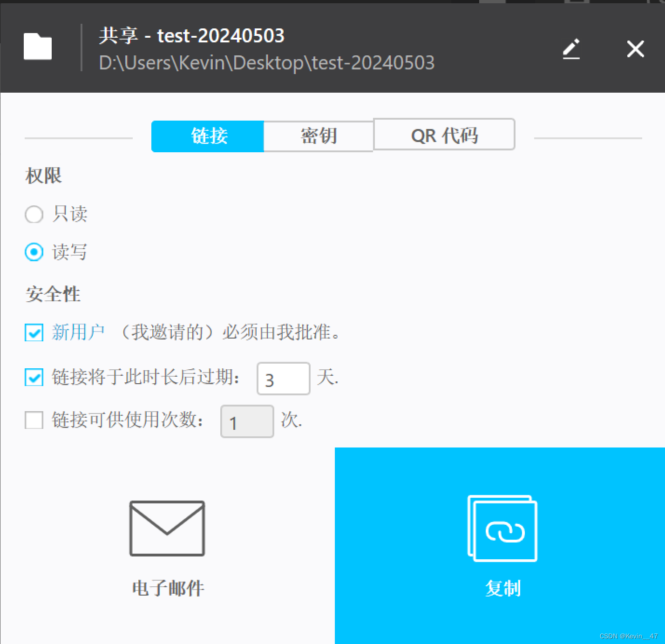Screen dimensions: 665x644
Task: Select the 读写 permission radio button
Action: pos(34,252)
